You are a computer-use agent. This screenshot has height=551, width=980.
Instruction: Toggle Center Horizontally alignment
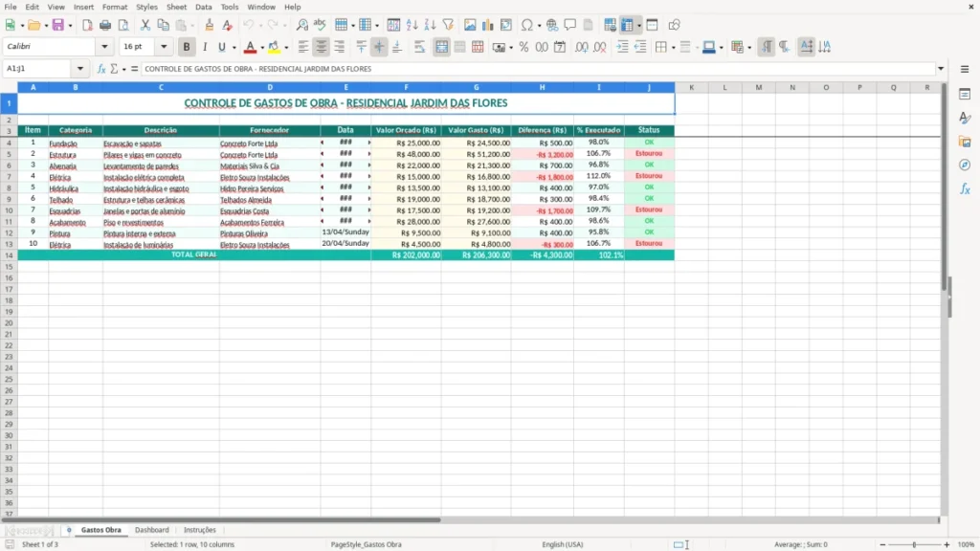tap(322, 47)
